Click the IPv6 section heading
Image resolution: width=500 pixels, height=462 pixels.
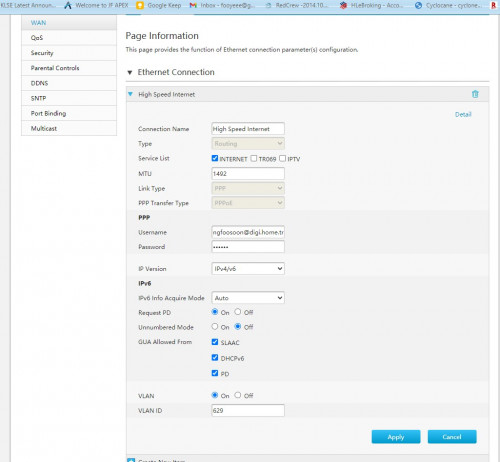click(x=145, y=283)
